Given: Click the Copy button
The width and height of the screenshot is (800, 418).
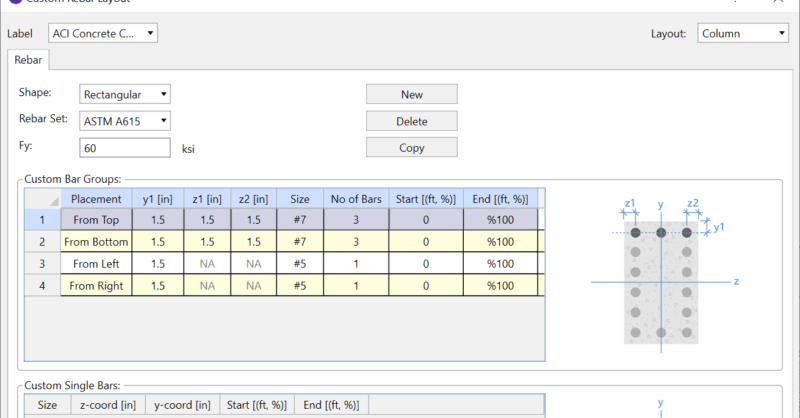Looking at the screenshot, I should [411, 148].
